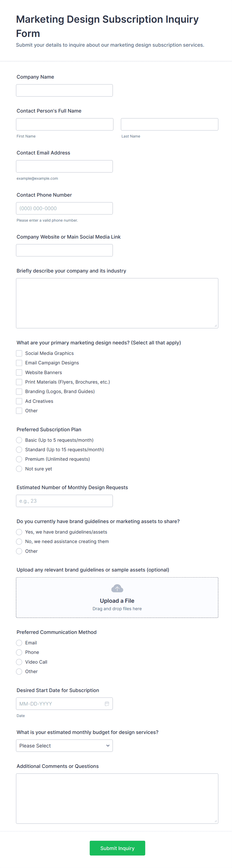Click the company description text area
The height and width of the screenshot is (868, 232).
coord(117,303)
